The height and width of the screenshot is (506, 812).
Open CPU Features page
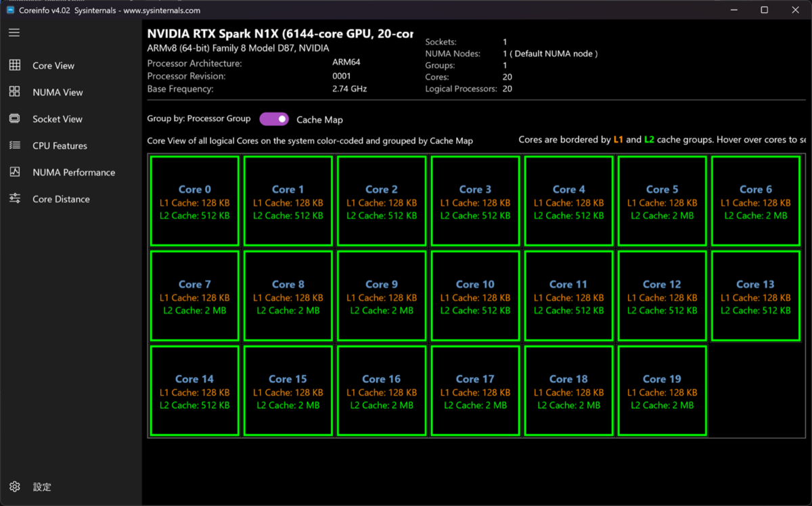[71, 145]
